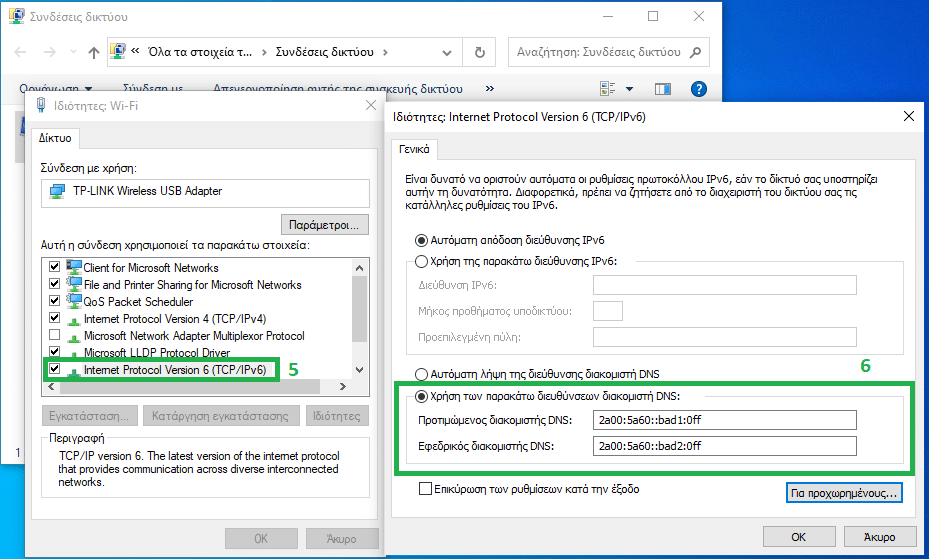Select the Γενικά tab
Screen dimensions: 929x559
pos(414,149)
